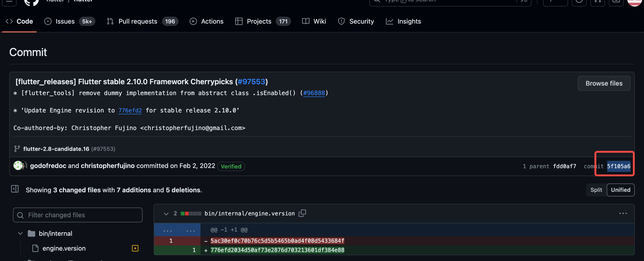
Task: Switch to the Actions tab
Action: pyautogui.click(x=206, y=22)
